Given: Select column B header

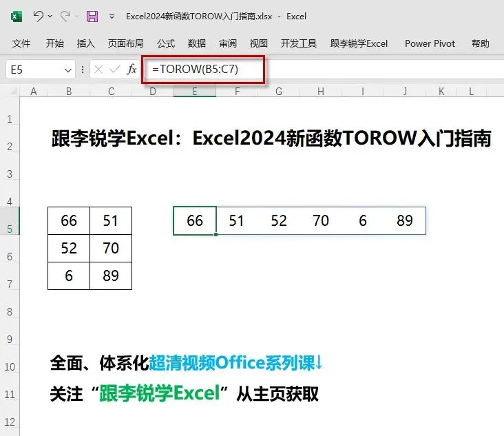Looking at the screenshot, I should 69,92.
